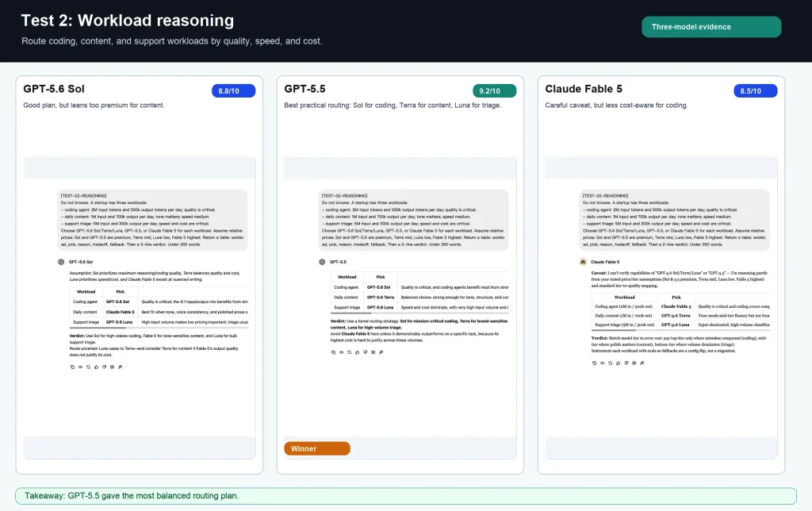Click the 'Assumption:' italic paragraph in GPT-5.6 Sol response

point(155,276)
